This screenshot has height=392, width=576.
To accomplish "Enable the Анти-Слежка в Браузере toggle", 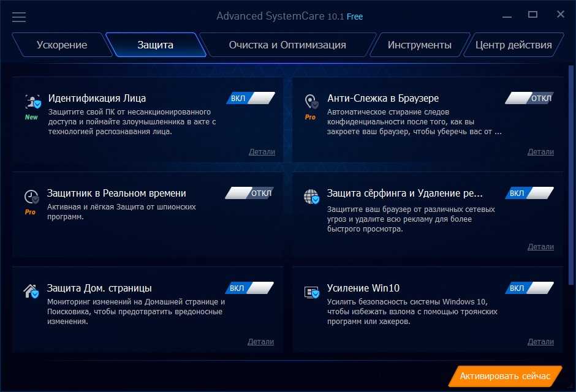I will (x=529, y=98).
